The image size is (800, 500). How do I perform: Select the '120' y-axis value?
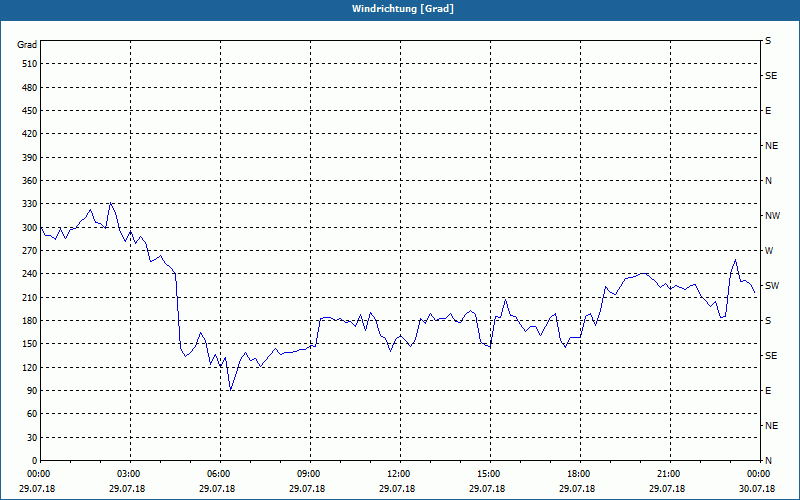click(30, 367)
